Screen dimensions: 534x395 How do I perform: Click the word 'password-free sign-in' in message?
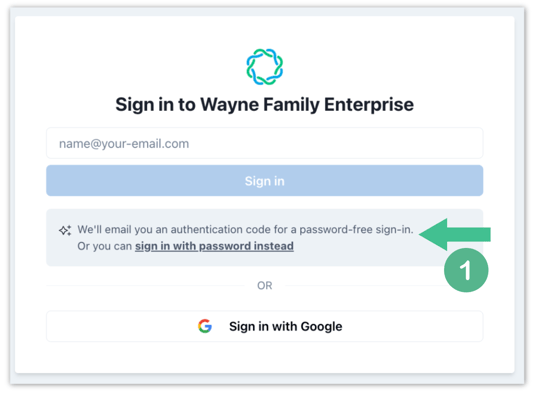point(356,230)
